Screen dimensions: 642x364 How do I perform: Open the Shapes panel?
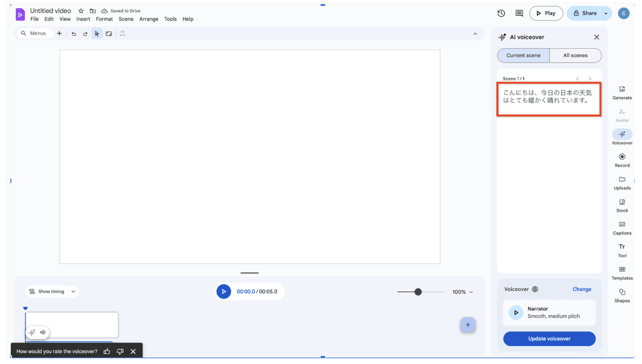point(622,295)
